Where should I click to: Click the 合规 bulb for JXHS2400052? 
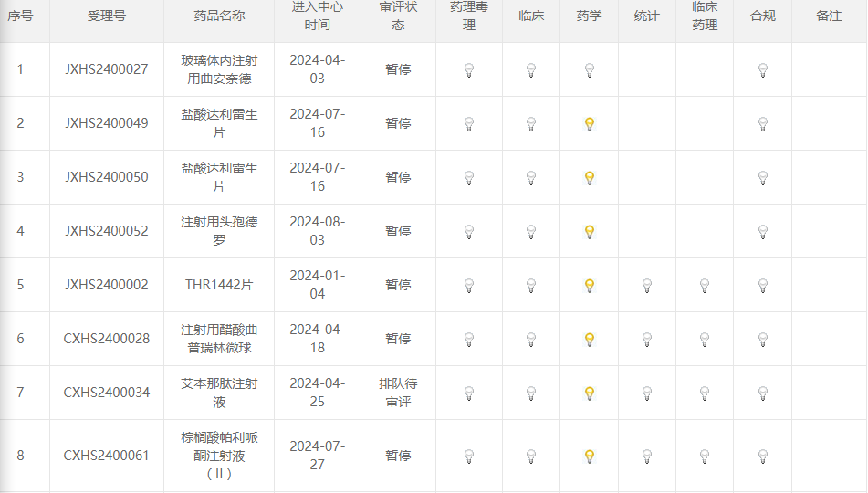[x=763, y=231]
